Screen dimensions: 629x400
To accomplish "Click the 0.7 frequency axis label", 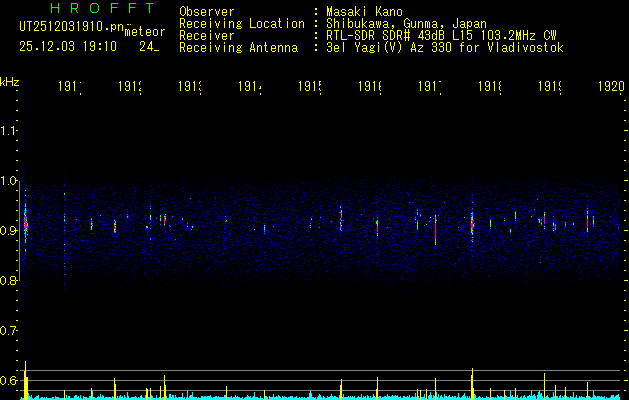I will [8, 331].
